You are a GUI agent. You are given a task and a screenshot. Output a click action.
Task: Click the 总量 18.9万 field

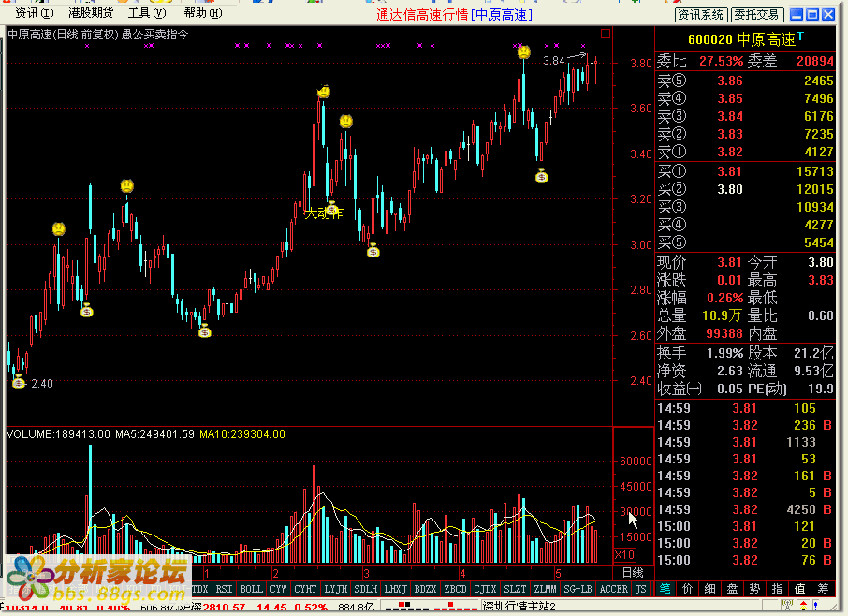coord(699,315)
